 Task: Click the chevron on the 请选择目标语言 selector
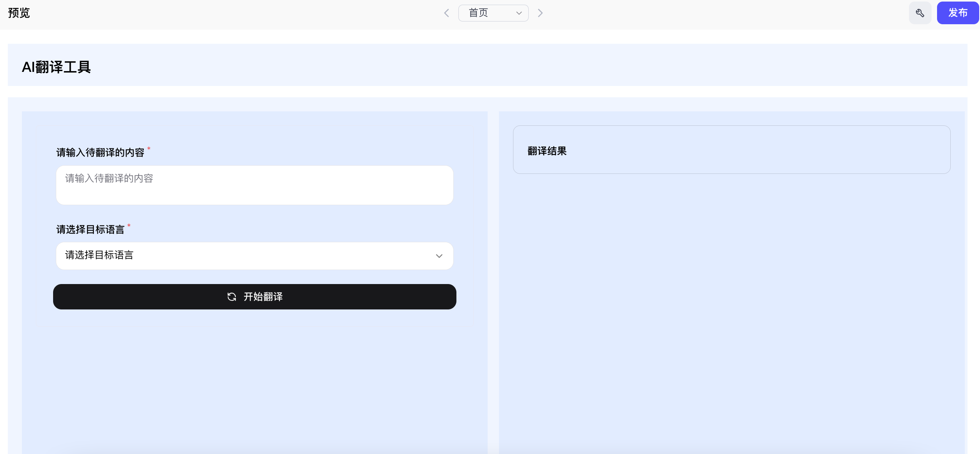click(x=439, y=256)
